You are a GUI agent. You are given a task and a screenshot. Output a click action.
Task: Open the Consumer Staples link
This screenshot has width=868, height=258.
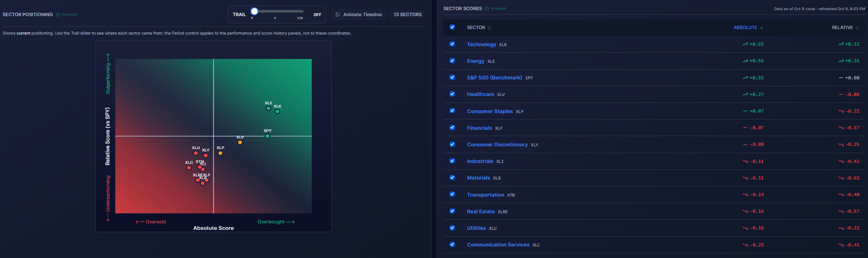click(x=489, y=111)
